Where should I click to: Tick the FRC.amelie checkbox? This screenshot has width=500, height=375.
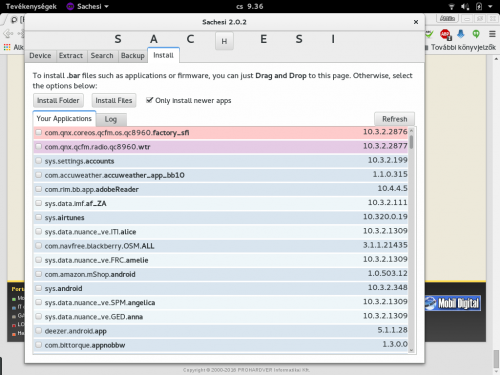click(39, 260)
